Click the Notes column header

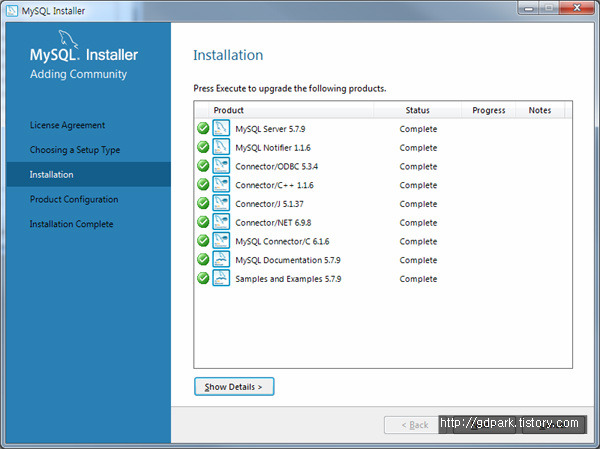540,110
